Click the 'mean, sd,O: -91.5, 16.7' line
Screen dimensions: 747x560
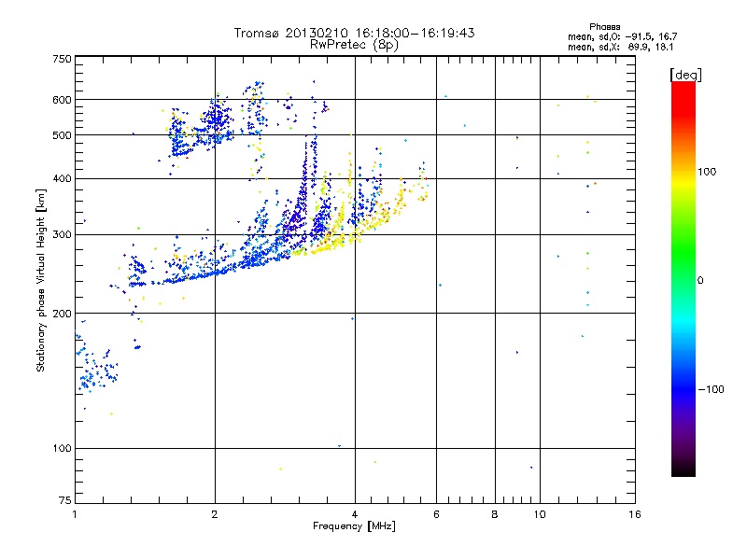tap(622, 36)
